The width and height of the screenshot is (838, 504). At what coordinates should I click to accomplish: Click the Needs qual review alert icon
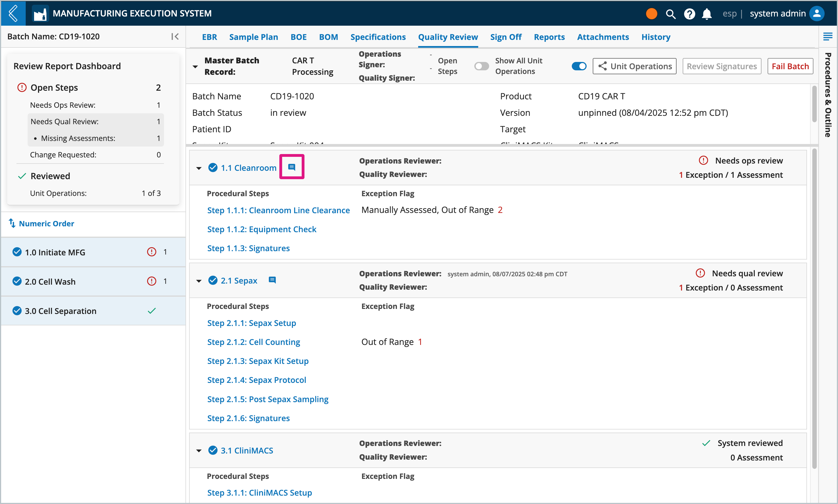coord(700,273)
